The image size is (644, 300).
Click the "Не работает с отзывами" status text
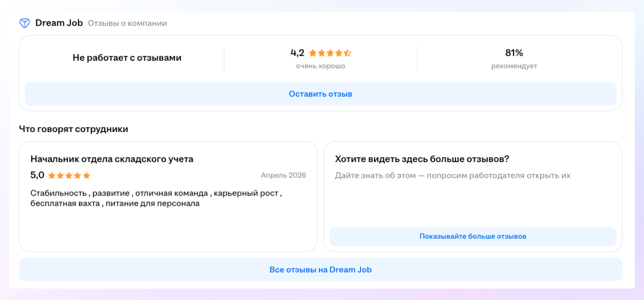click(127, 58)
